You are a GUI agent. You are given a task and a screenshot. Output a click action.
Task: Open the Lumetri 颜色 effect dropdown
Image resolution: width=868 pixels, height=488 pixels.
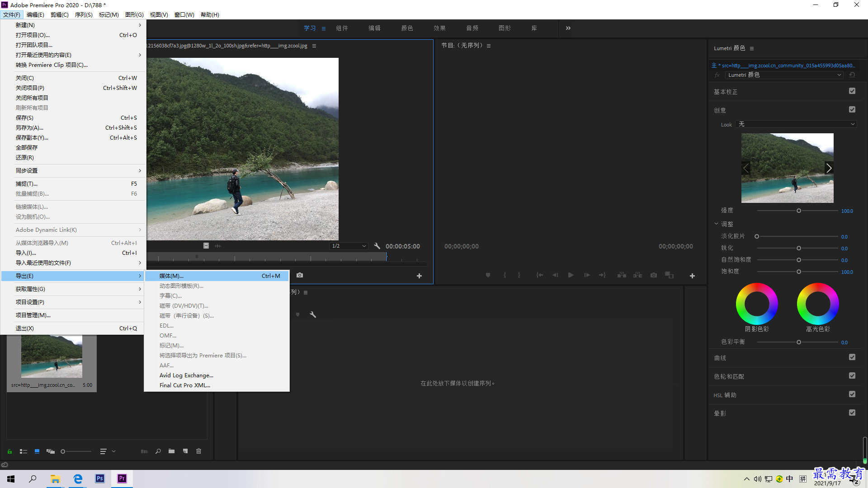coord(784,75)
